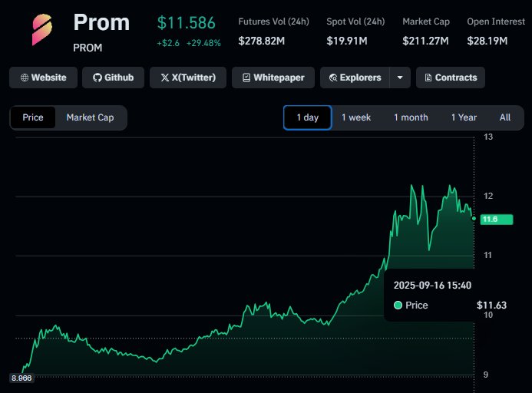Switch chart to Price view
Image resolution: width=532 pixels, height=393 pixels.
pyautogui.click(x=33, y=117)
